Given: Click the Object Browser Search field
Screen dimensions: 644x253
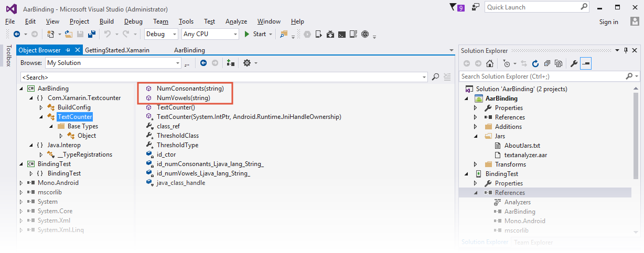Looking at the screenshot, I should [x=224, y=77].
